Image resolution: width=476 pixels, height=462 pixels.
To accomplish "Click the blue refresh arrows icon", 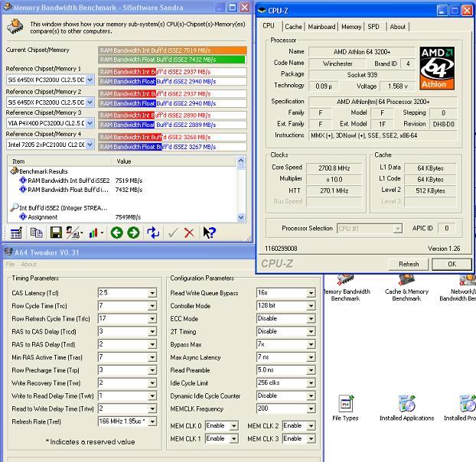I will 153,233.
